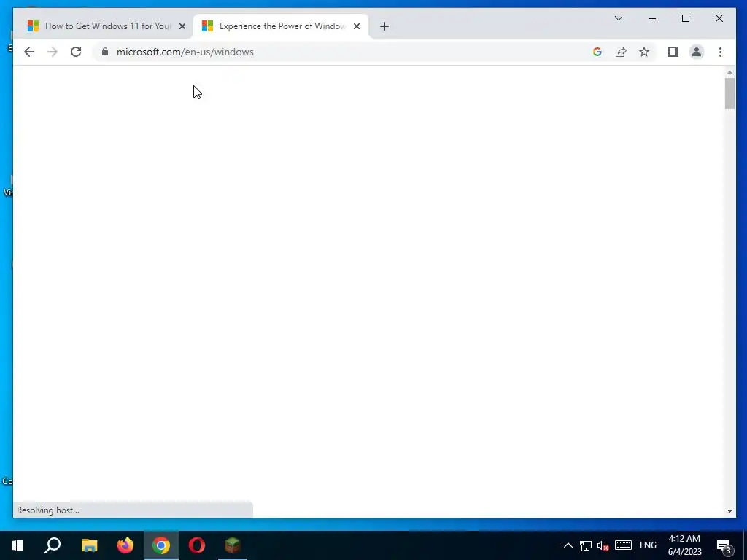Viewport: 747px width, 560px height.
Task: Open a new tab
Action: coord(384,26)
